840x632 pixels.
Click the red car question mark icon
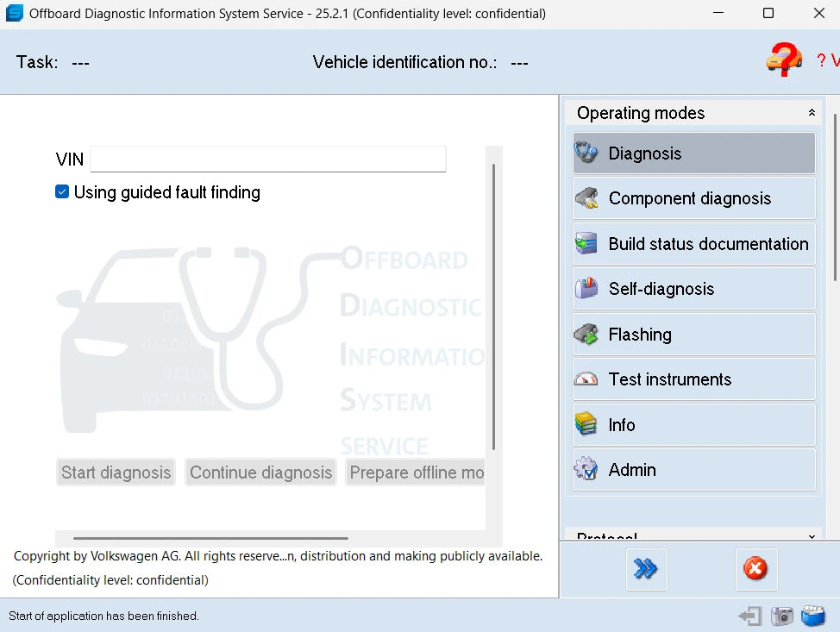(784, 59)
